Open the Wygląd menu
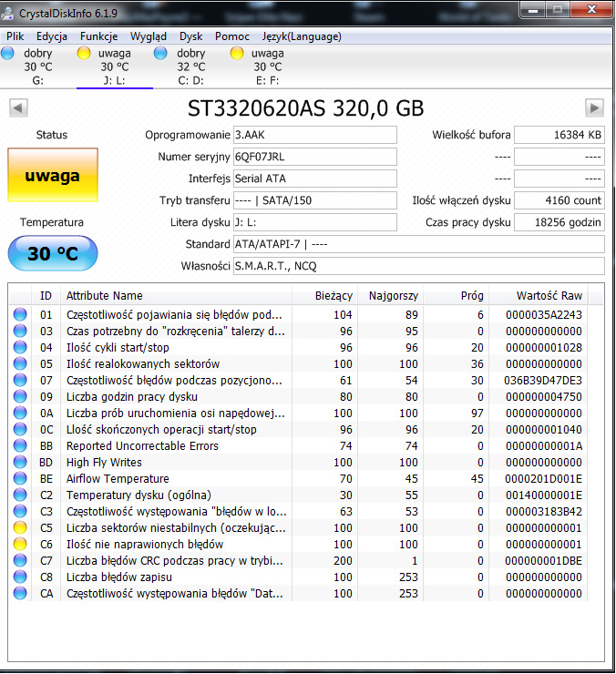616x674 pixels. point(149,36)
